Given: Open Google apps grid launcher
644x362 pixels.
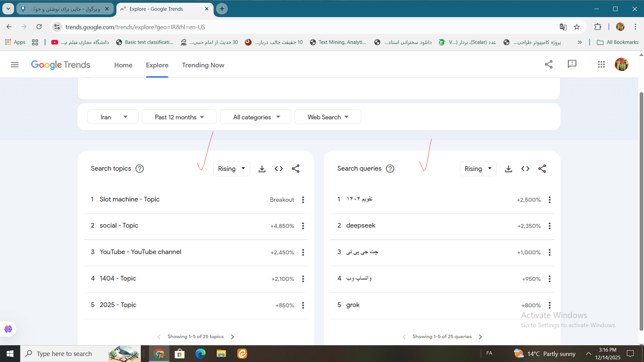Looking at the screenshot, I should pos(601,64).
